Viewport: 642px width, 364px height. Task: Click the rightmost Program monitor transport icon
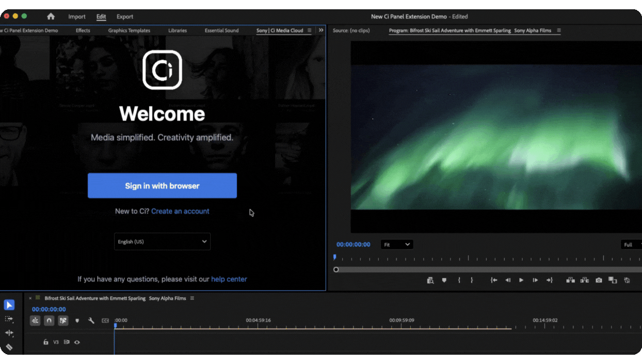627,280
